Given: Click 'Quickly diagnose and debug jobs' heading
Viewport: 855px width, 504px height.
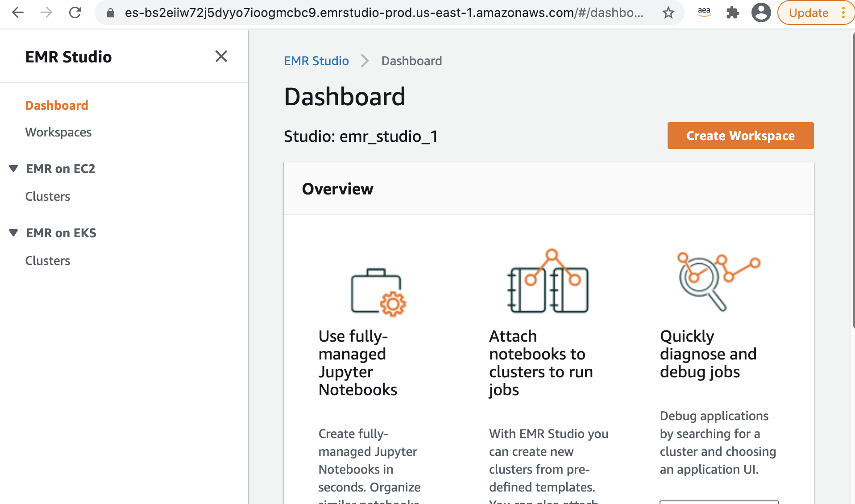Looking at the screenshot, I should coord(708,354).
